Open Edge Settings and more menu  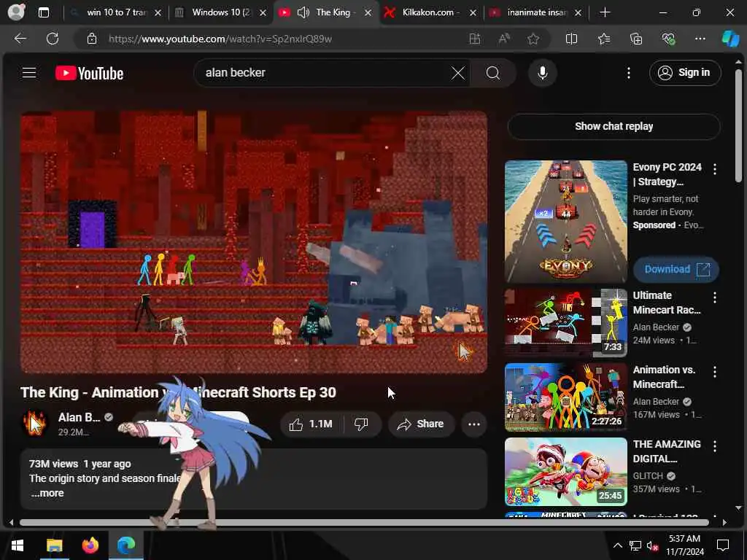(x=700, y=39)
